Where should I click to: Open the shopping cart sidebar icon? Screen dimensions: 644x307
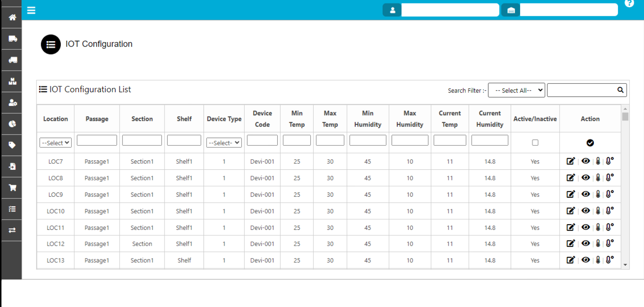click(x=12, y=188)
